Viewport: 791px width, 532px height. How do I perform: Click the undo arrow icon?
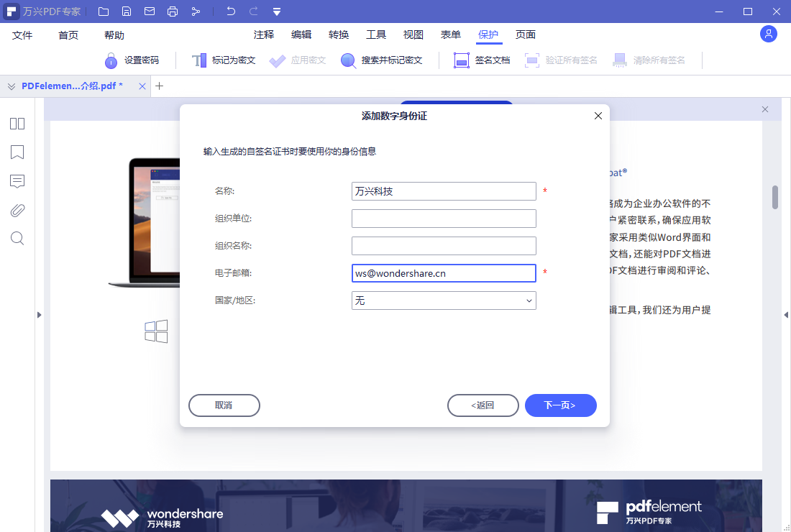pyautogui.click(x=230, y=11)
